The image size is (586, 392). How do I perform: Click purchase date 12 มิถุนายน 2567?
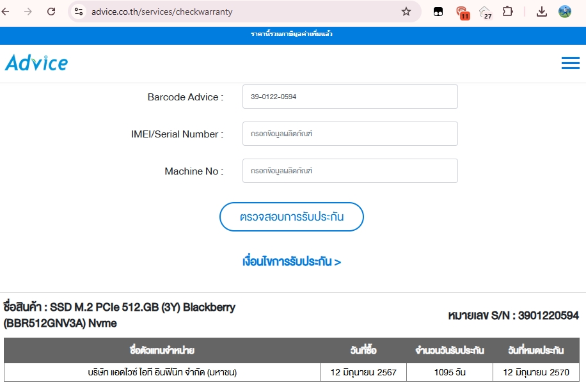pos(363,373)
